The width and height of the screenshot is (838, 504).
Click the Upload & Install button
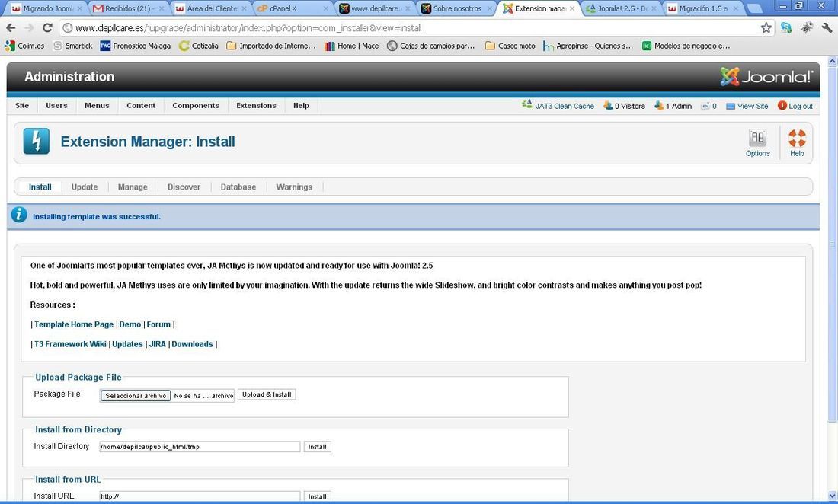pos(267,394)
